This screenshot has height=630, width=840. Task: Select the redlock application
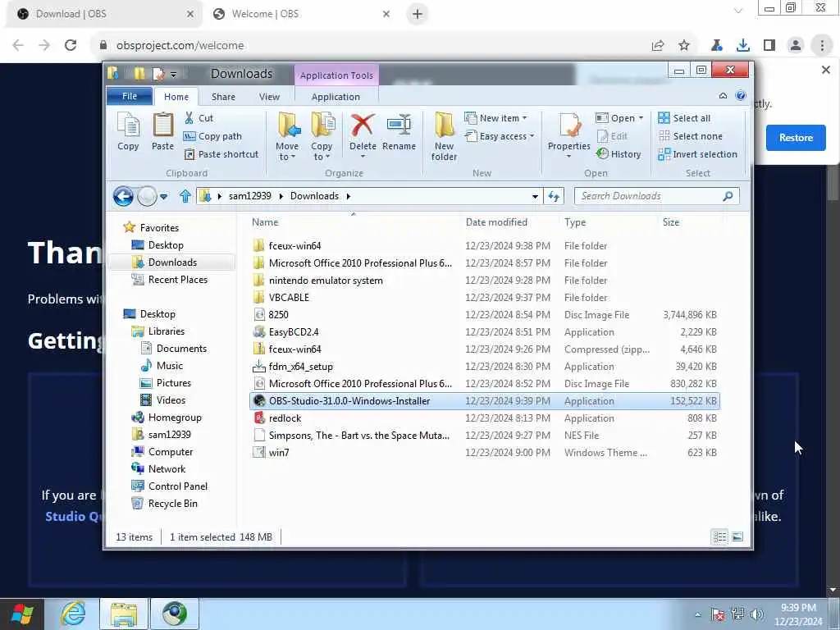click(285, 418)
